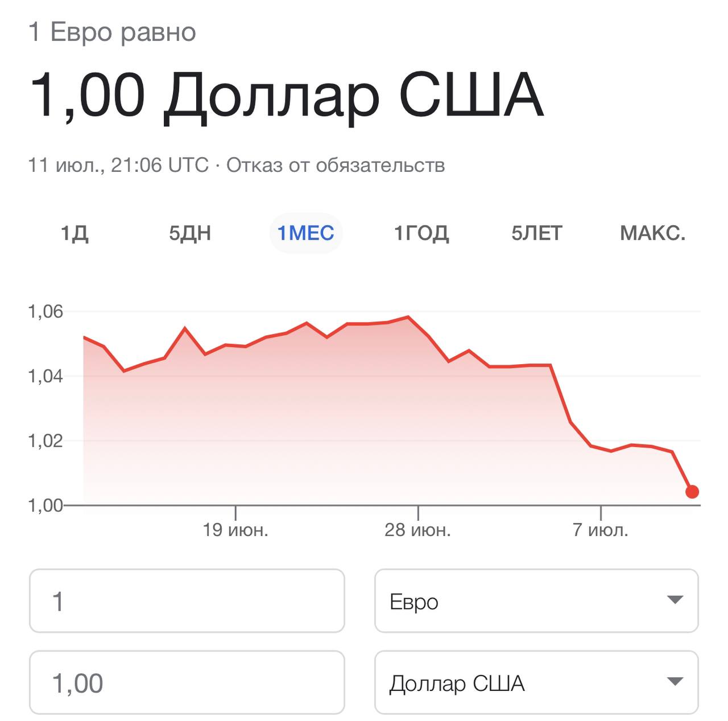Click the Euro amount input field
728x721 pixels.
(x=187, y=601)
